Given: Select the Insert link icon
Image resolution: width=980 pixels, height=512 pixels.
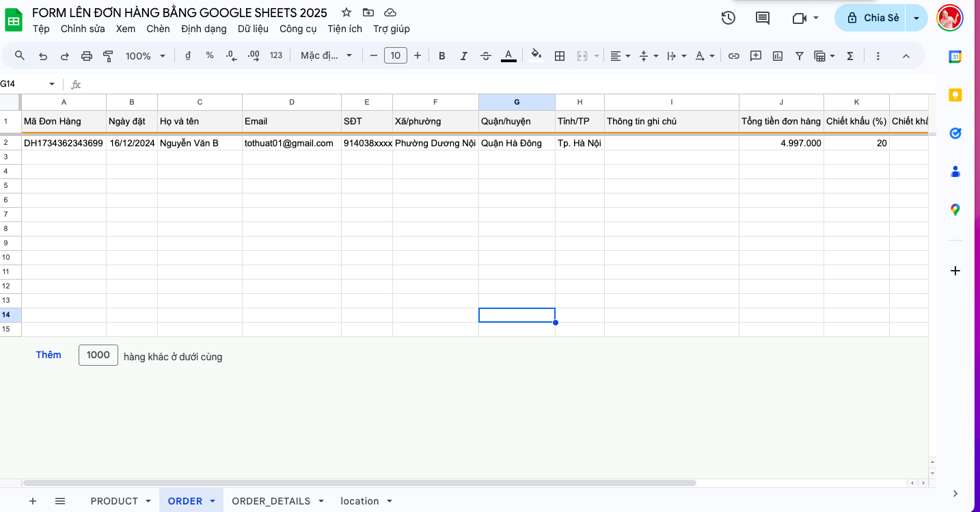Looking at the screenshot, I should pyautogui.click(x=734, y=55).
